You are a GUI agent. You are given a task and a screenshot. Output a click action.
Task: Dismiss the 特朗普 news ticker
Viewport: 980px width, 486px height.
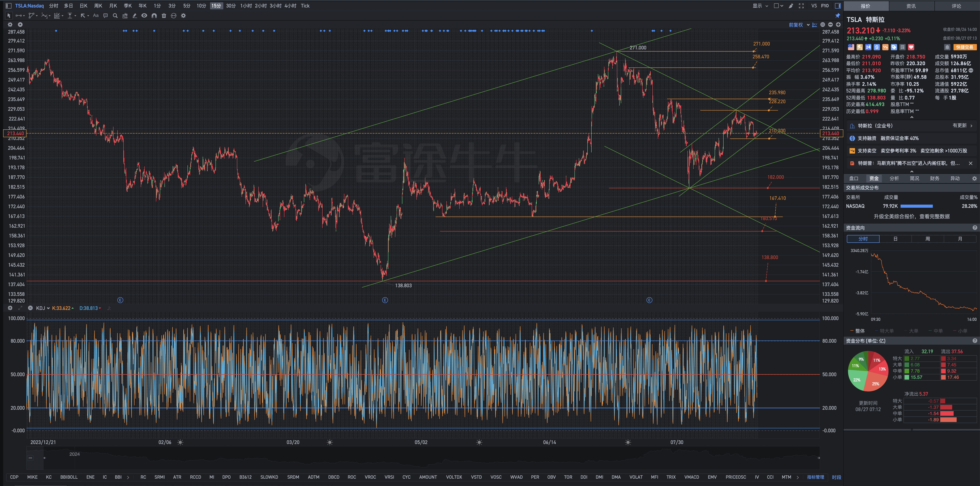coord(970,163)
